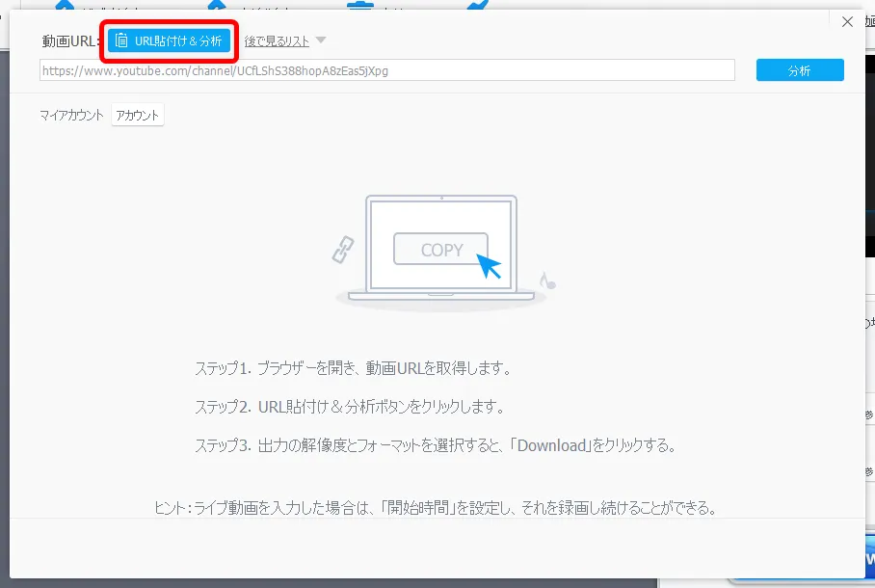
Task: Expand the 後で見るリスト dropdown arrow
Action: click(x=320, y=40)
